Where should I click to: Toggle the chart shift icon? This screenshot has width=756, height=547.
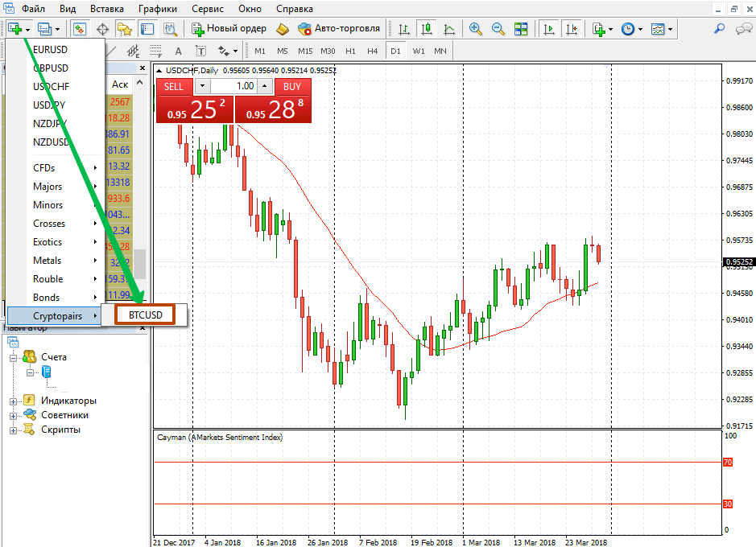[571, 29]
